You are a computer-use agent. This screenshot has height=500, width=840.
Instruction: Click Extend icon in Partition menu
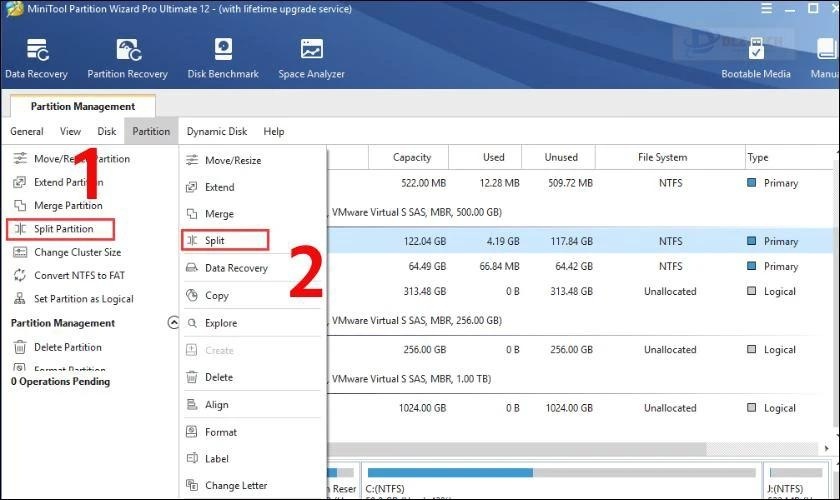[x=192, y=187]
